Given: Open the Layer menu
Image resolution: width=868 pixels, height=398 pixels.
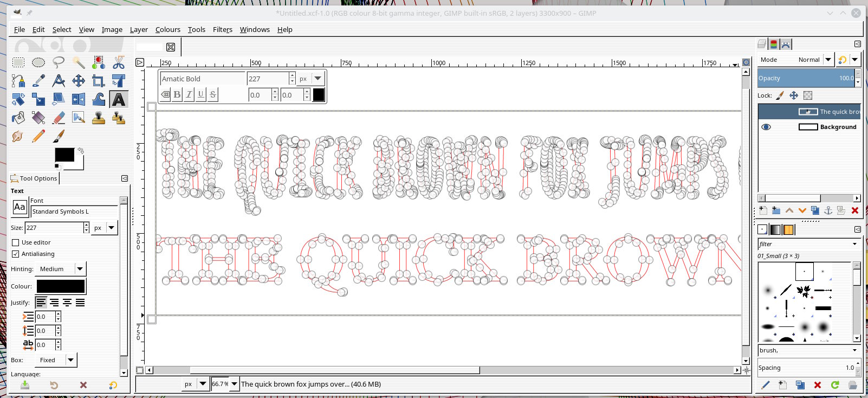Looking at the screenshot, I should click(x=139, y=29).
